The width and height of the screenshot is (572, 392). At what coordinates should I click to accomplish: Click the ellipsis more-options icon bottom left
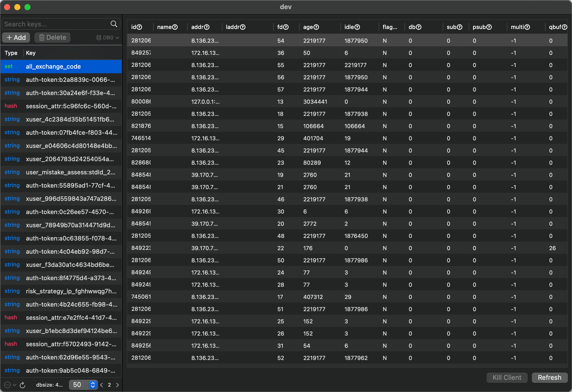coord(7,385)
